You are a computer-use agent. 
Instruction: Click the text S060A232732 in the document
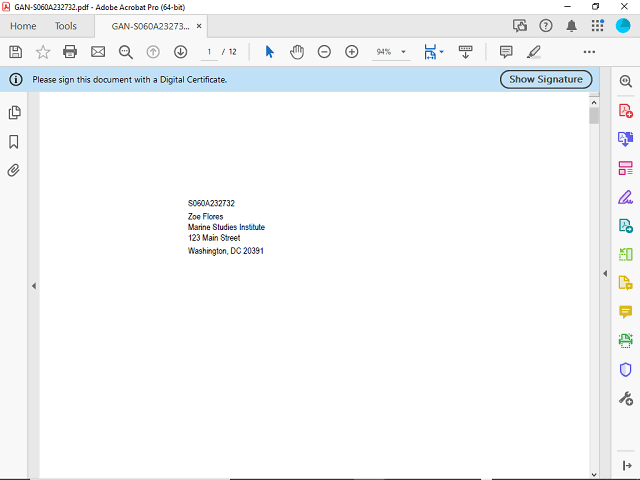click(x=211, y=203)
